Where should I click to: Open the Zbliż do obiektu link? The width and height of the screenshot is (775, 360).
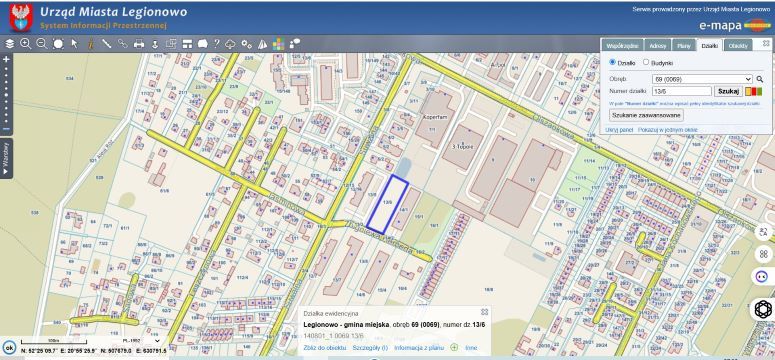tap(325, 348)
